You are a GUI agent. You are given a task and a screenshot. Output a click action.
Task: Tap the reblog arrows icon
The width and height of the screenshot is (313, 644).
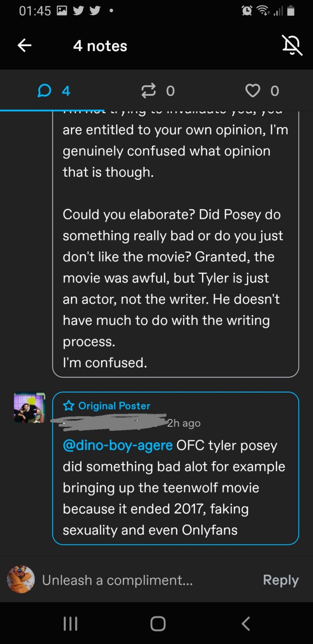(148, 91)
